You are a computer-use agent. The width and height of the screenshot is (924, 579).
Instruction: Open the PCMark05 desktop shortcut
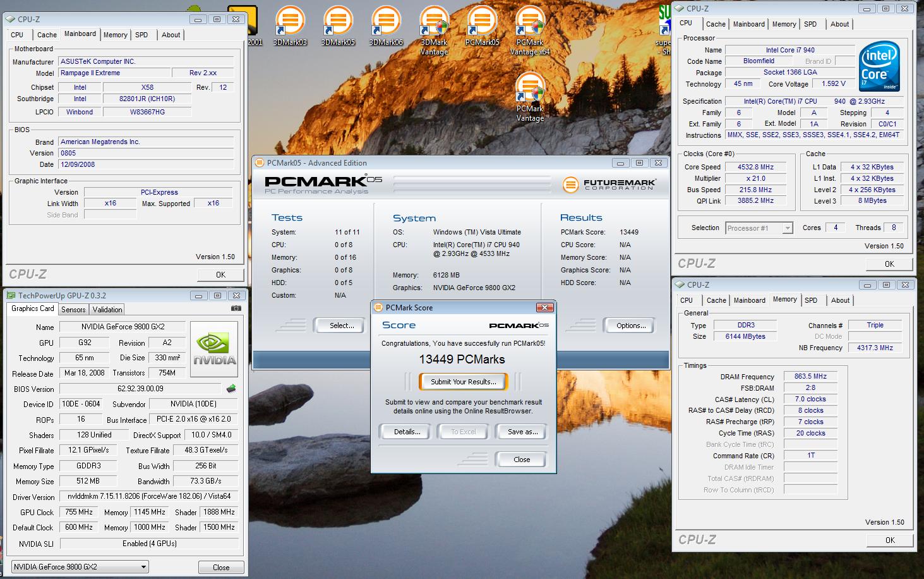coord(482,26)
